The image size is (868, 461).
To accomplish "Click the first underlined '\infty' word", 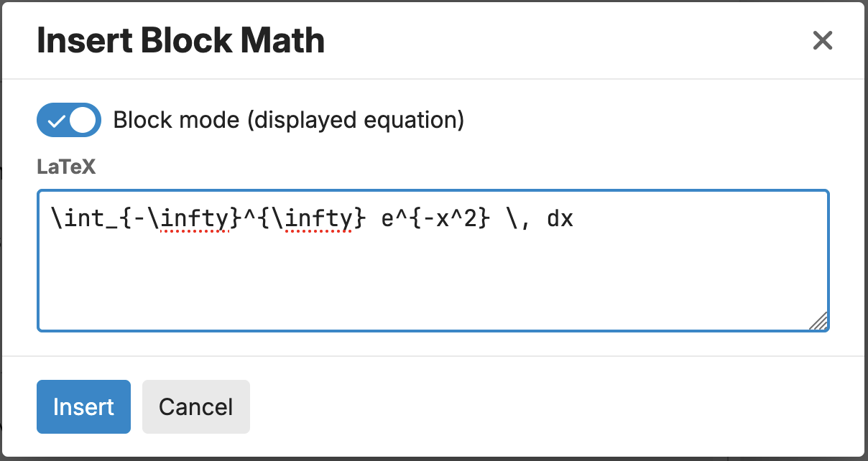I will [193, 218].
